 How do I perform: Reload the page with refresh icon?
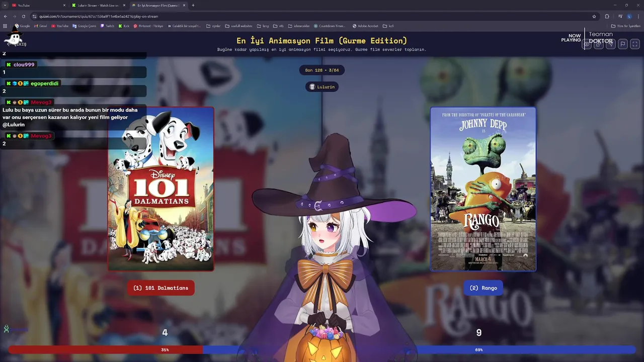tap(23, 16)
